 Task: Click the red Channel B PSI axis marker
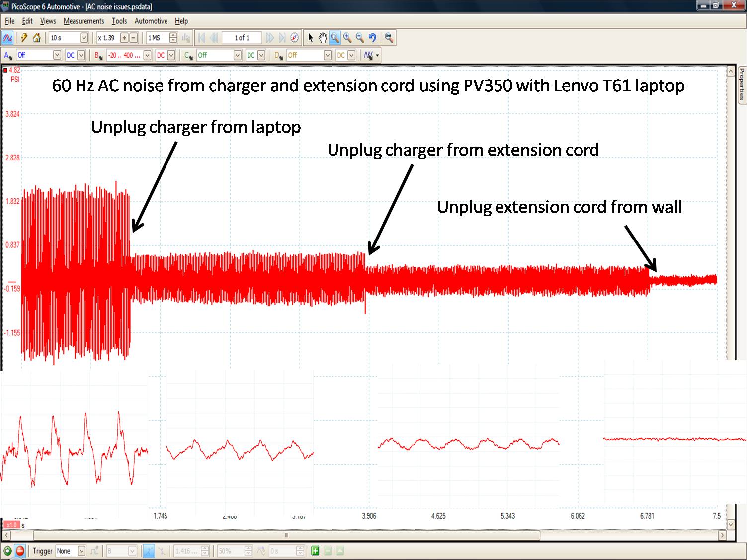click(x=5, y=70)
